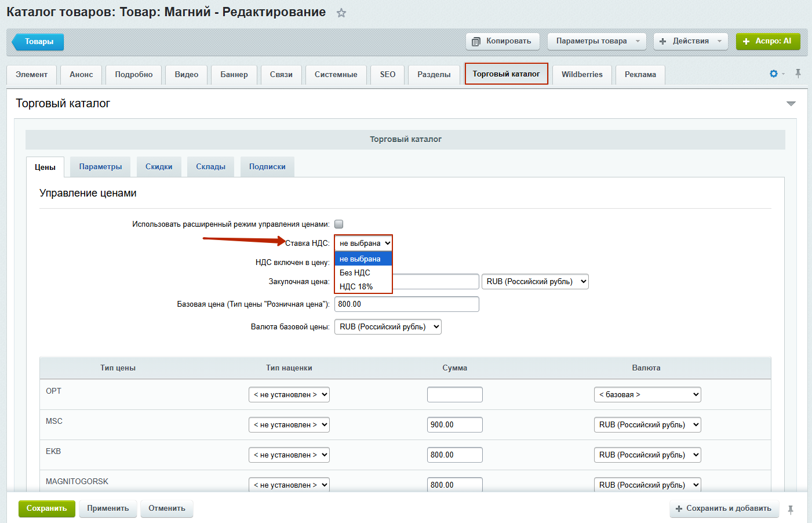The image size is (812, 523).
Task: Open the tab settings gear icon
Action: pos(774,74)
